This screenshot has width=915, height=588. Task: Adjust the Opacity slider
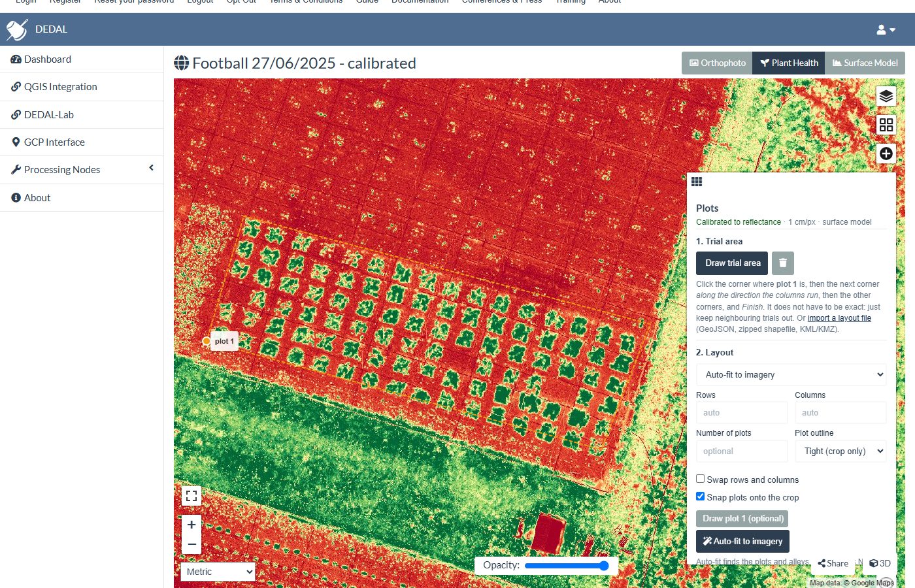(567, 566)
